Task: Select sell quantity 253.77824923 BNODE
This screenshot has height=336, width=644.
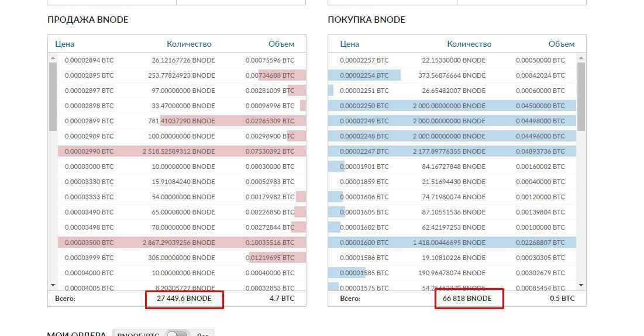Action: coord(181,75)
